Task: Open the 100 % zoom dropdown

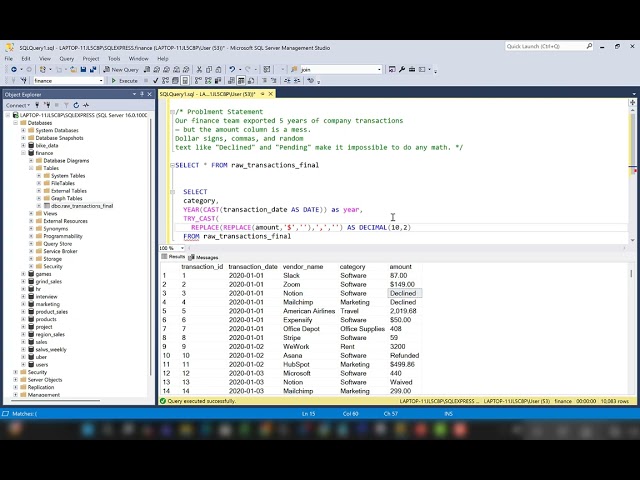Action: pos(182,248)
